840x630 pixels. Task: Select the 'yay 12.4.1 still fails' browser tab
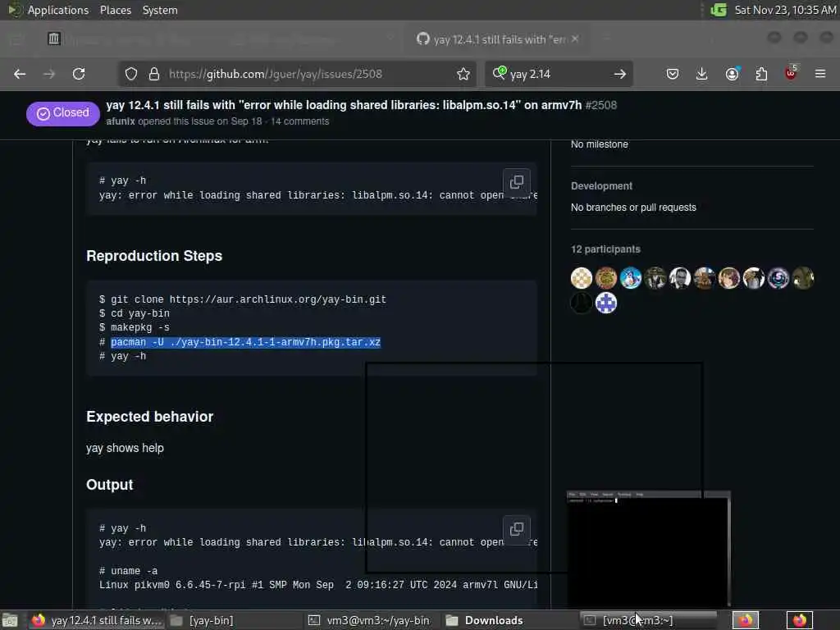[498, 39]
